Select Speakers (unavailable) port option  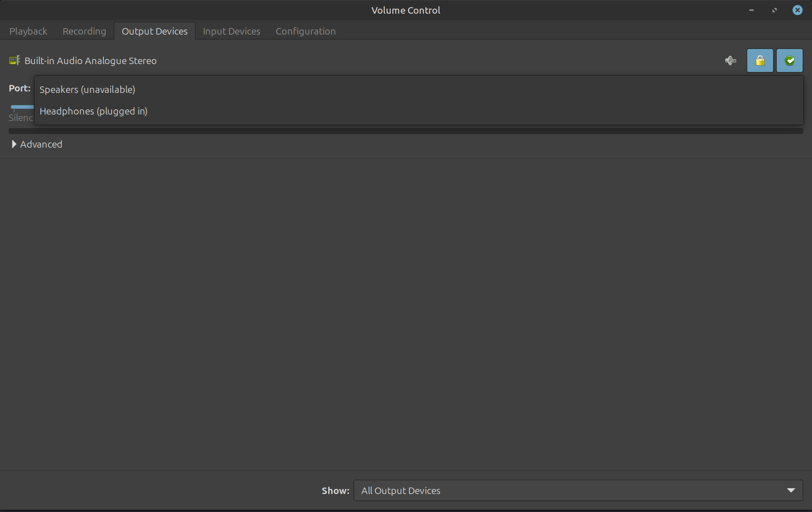pos(87,90)
